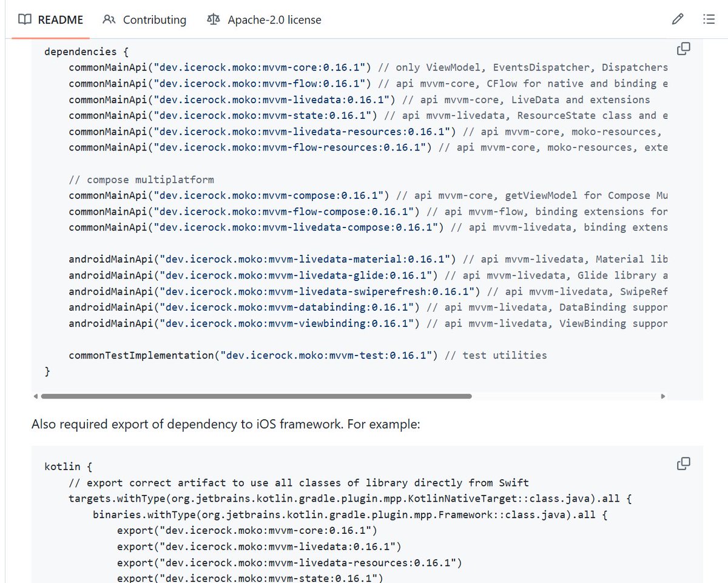Click the scales icon beside Apache-2.0 license
Viewport: 728px width, 583px height.
pyautogui.click(x=214, y=19)
